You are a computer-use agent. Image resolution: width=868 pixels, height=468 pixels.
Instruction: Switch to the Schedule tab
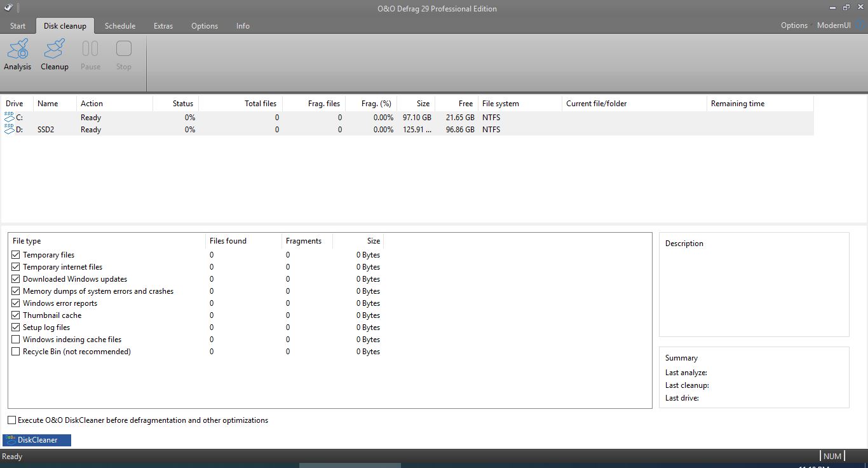[120, 26]
